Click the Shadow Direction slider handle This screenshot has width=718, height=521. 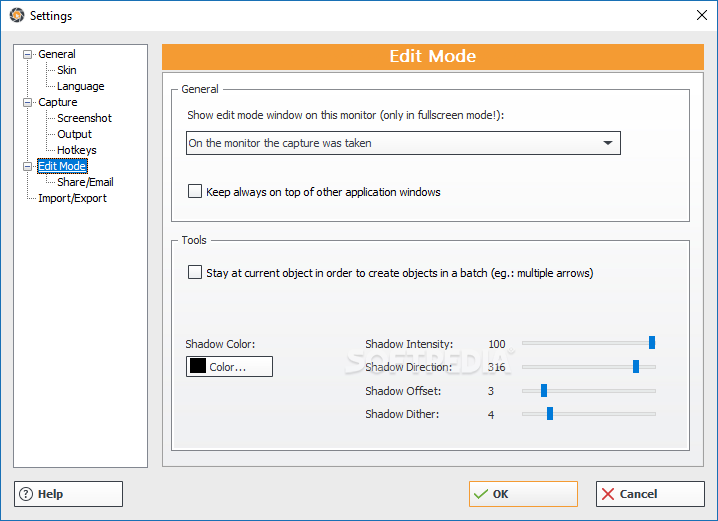pos(636,366)
